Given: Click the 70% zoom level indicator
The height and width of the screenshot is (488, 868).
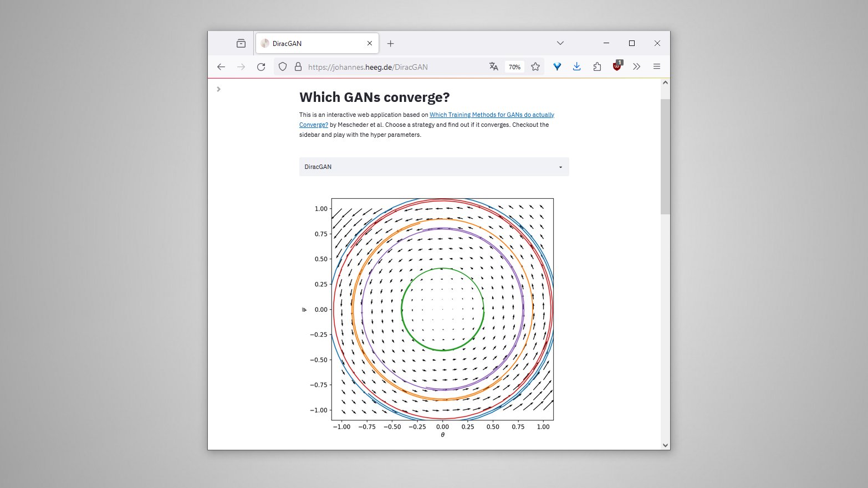Looking at the screenshot, I should tap(515, 67).
